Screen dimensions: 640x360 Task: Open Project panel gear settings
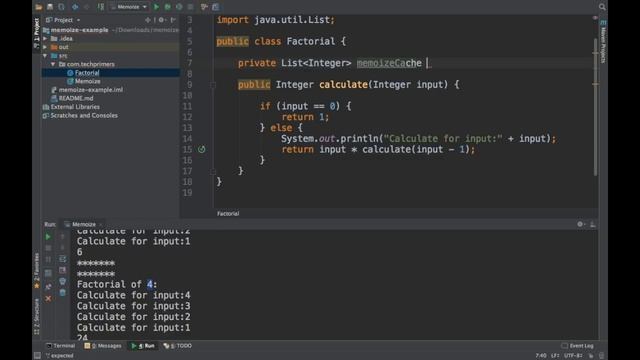pyautogui.click(x=162, y=20)
